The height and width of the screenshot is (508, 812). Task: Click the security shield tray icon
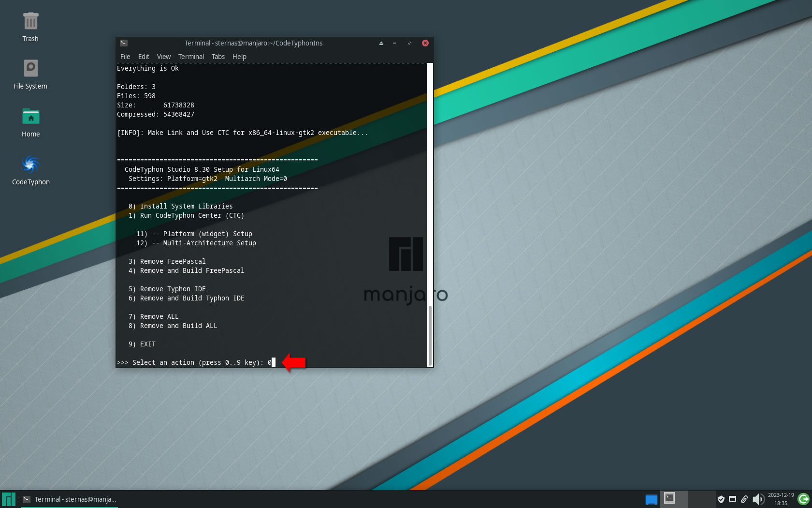[x=721, y=499]
